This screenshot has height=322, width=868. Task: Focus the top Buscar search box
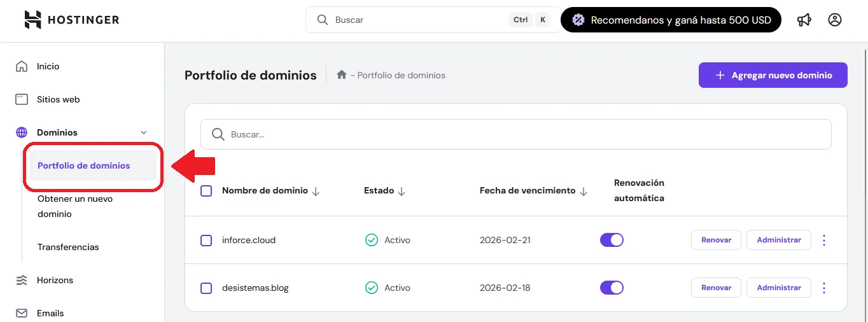433,20
